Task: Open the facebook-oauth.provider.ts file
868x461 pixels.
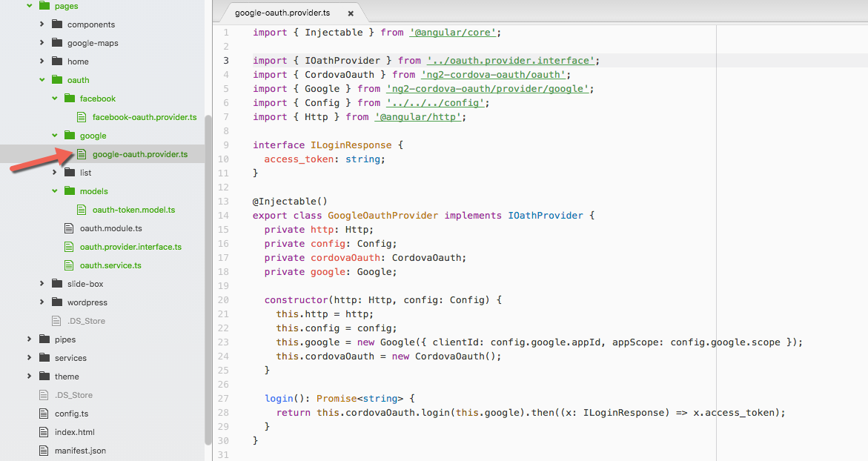Action: tap(145, 117)
